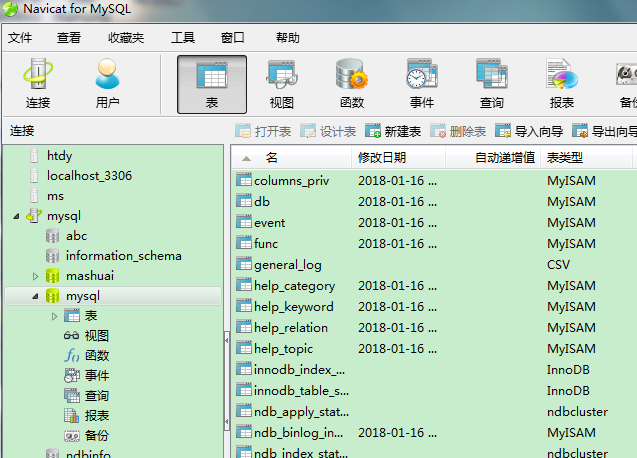Select the 表 (Table) toolbar button
This screenshot has width=637, height=458.
pyautogui.click(x=212, y=85)
